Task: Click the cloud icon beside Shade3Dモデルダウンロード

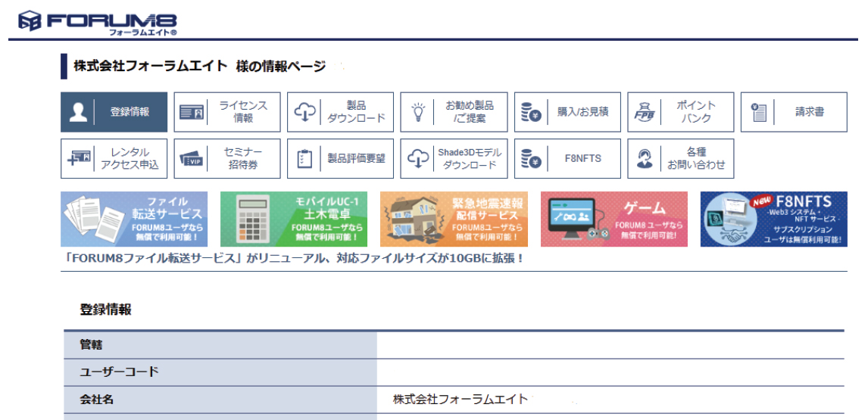Action: [418, 159]
